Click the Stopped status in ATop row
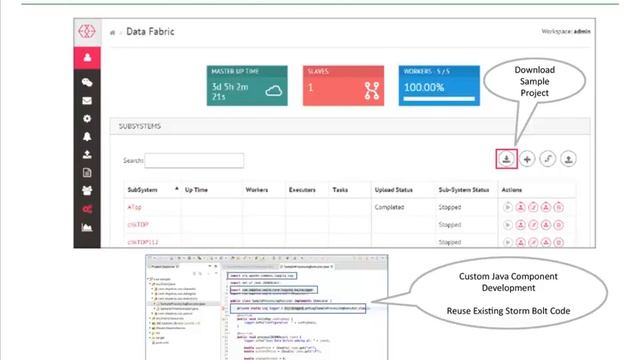Viewport: 640px width, 360px height. click(450, 207)
